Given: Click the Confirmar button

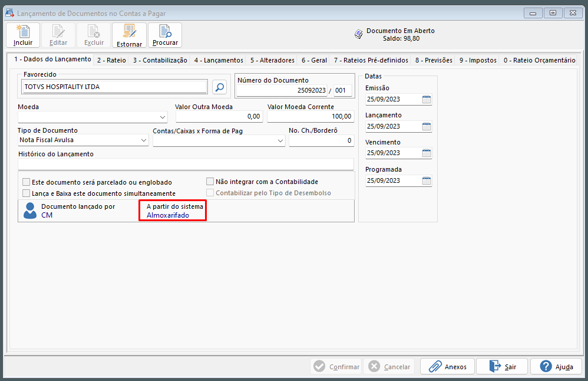Looking at the screenshot, I should click(336, 366).
